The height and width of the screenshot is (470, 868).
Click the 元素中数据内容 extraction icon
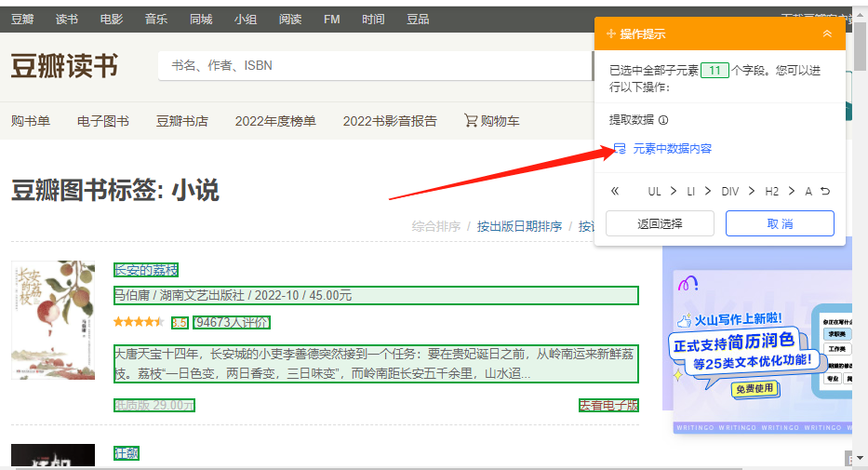(620, 148)
